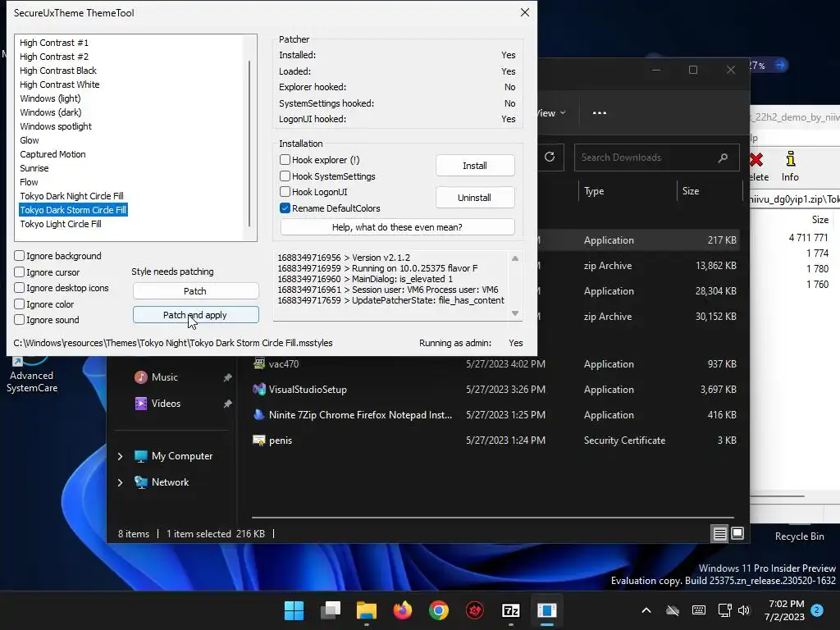Open the Start menu on the taskbar

(x=294, y=610)
